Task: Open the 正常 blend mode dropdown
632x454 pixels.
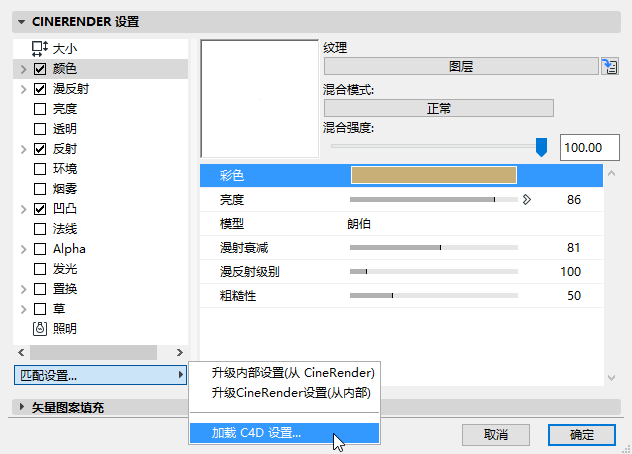Action: tap(439, 108)
